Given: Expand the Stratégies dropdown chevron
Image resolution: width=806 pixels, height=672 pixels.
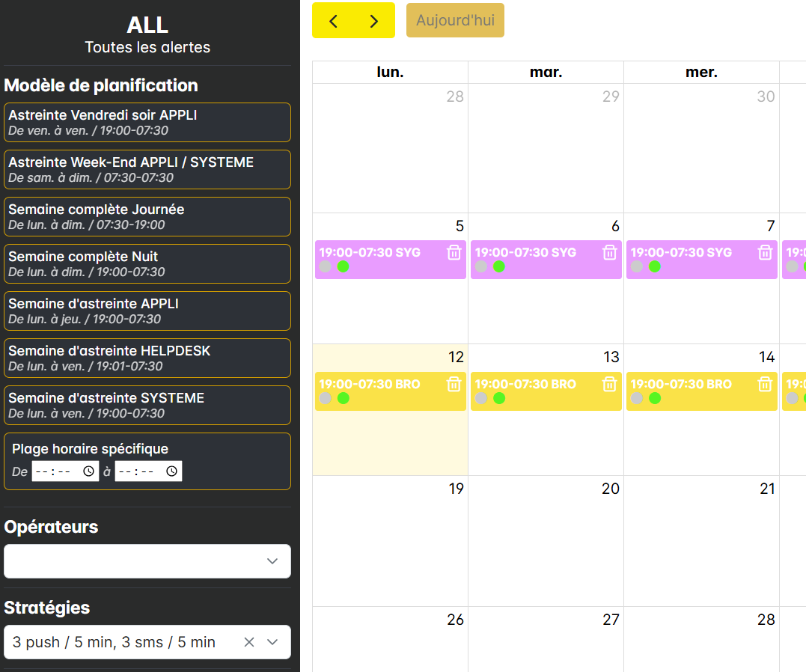Looking at the screenshot, I should click(x=272, y=641).
